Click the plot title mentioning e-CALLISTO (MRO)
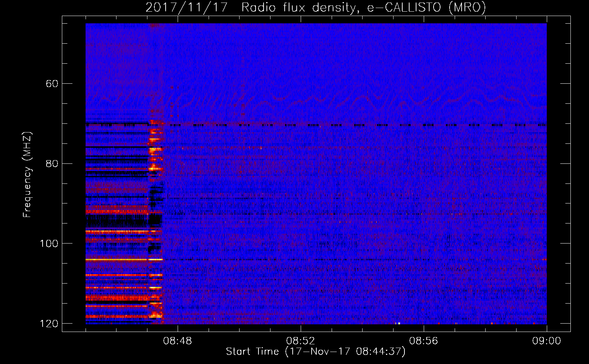 tap(316, 7)
